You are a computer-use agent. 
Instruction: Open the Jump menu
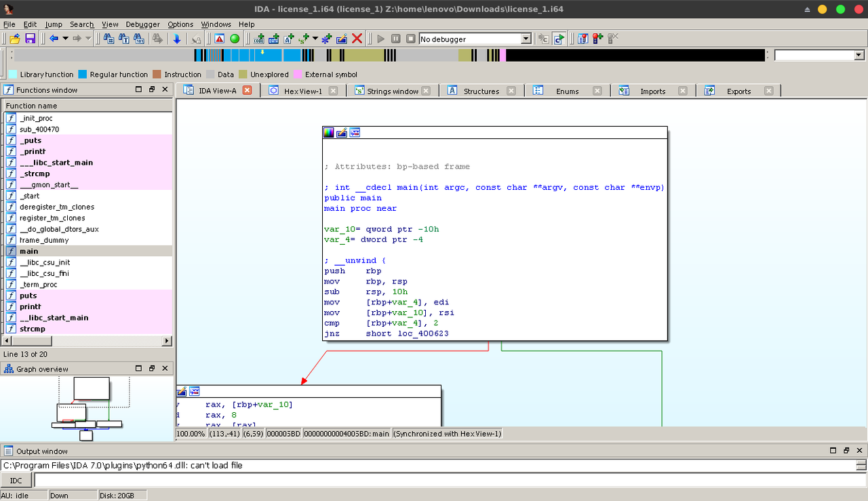[54, 24]
